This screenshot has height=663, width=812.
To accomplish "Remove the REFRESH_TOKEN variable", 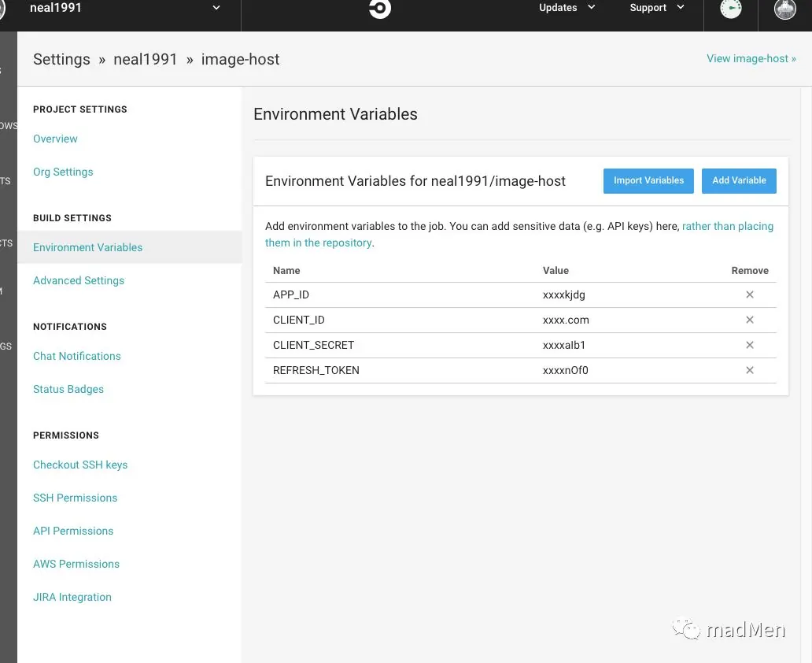I will tap(749, 370).
